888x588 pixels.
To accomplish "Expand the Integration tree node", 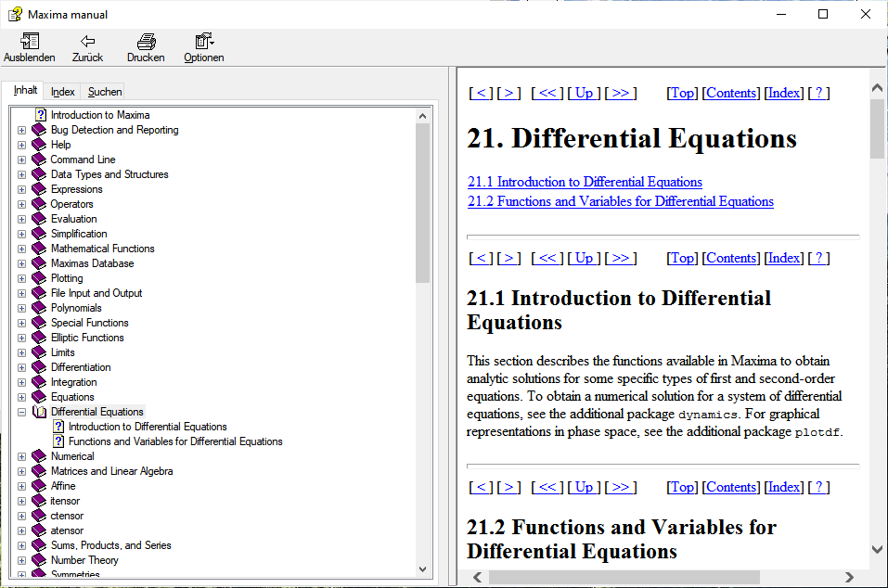I will coord(22,382).
